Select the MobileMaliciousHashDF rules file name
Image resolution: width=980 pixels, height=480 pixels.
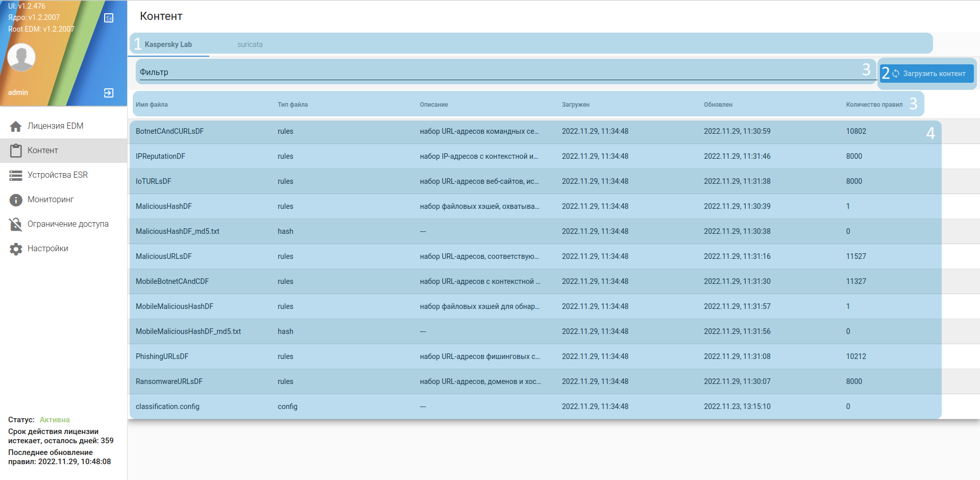point(175,306)
